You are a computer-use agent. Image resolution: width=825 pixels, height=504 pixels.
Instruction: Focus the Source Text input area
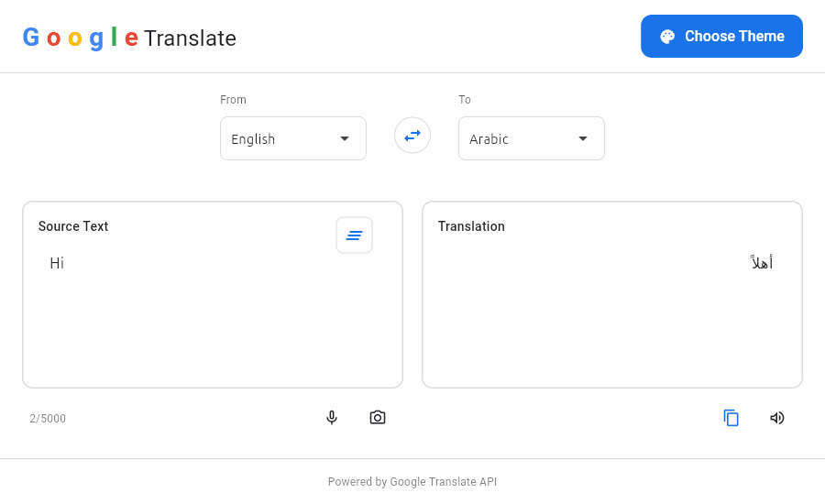pos(213,321)
